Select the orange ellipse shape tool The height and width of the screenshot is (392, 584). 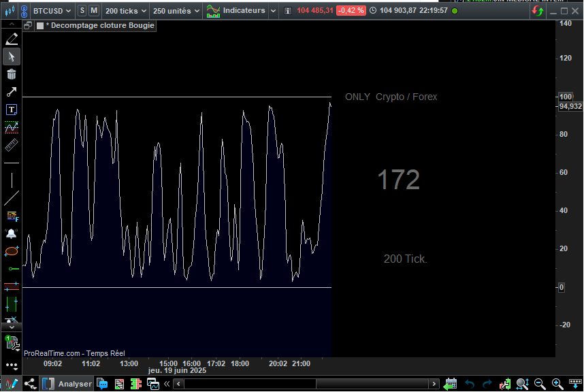click(12, 251)
